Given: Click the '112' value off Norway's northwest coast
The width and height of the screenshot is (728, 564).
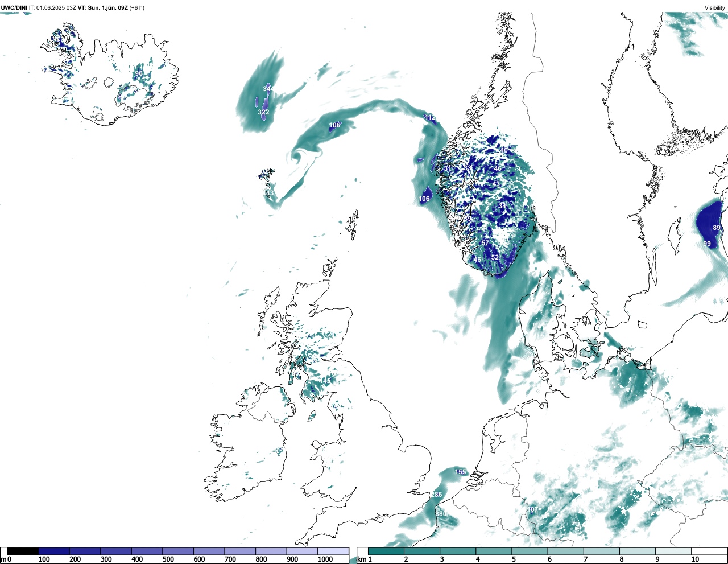Looking at the screenshot, I should [x=430, y=117].
